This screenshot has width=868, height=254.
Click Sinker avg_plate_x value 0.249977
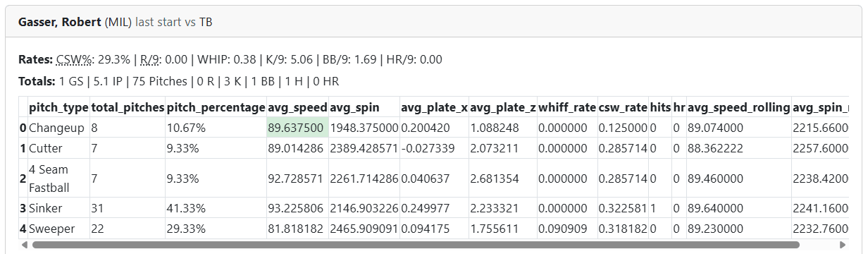[434, 208]
